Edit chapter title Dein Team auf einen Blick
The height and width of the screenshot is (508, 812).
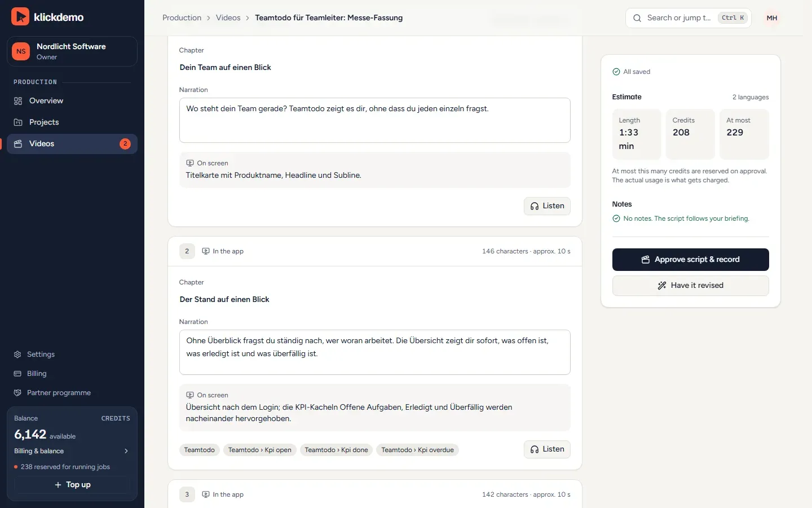[374, 67]
